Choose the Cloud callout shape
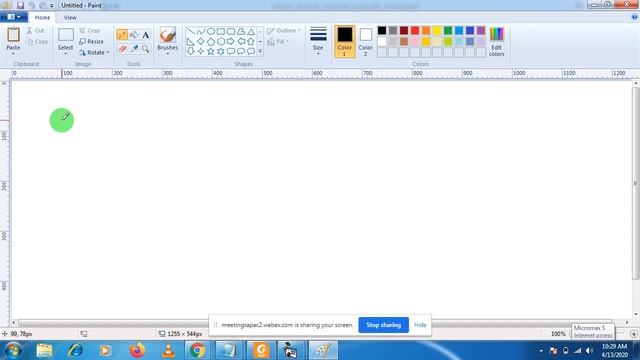Image resolution: width=640 pixels, height=360 pixels. pyautogui.click(x=251, y=51)
